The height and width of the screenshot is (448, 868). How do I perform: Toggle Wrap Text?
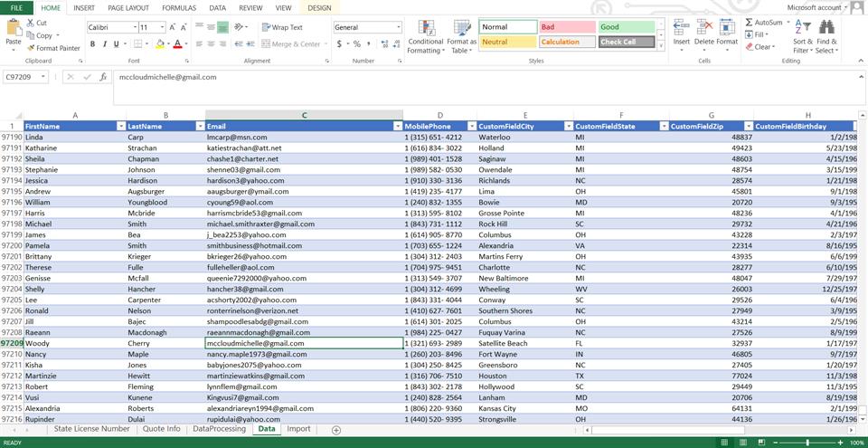pyautogui.click(x=282, y=27)
